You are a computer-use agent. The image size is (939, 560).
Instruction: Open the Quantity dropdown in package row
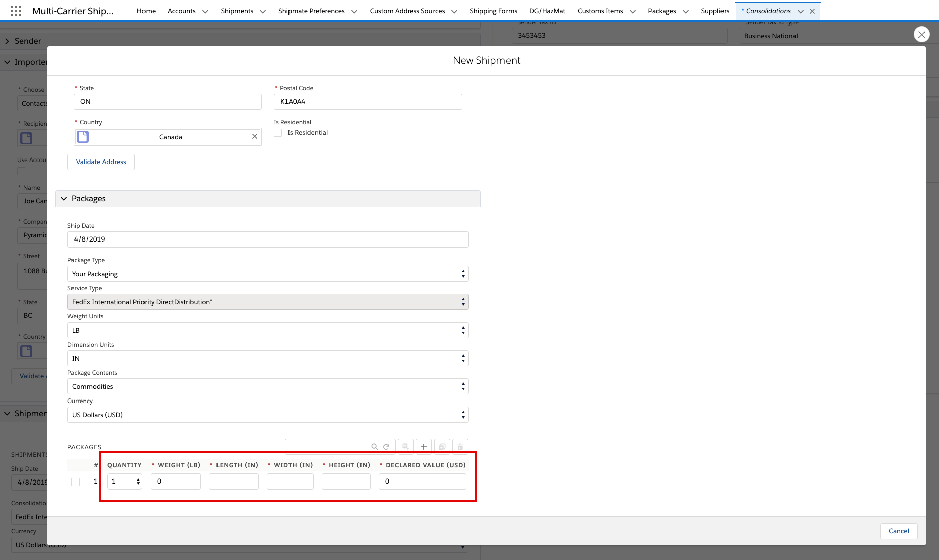[x=125, y=482]
